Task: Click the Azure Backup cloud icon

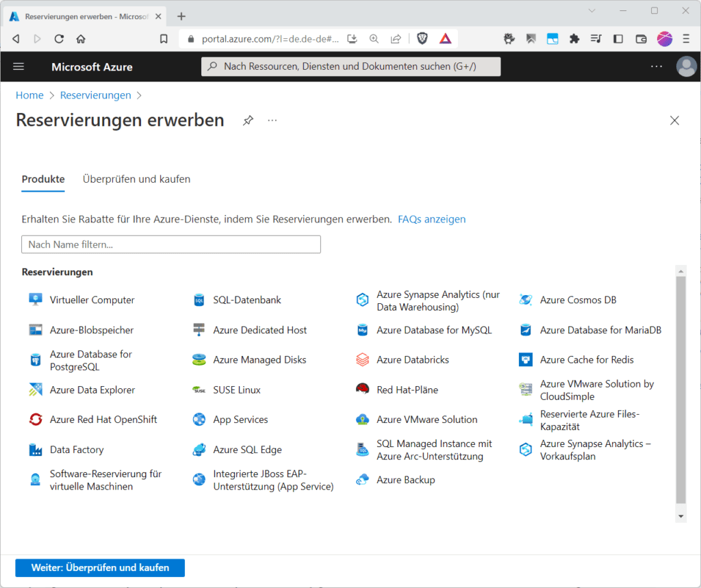Action: (363, 479)
